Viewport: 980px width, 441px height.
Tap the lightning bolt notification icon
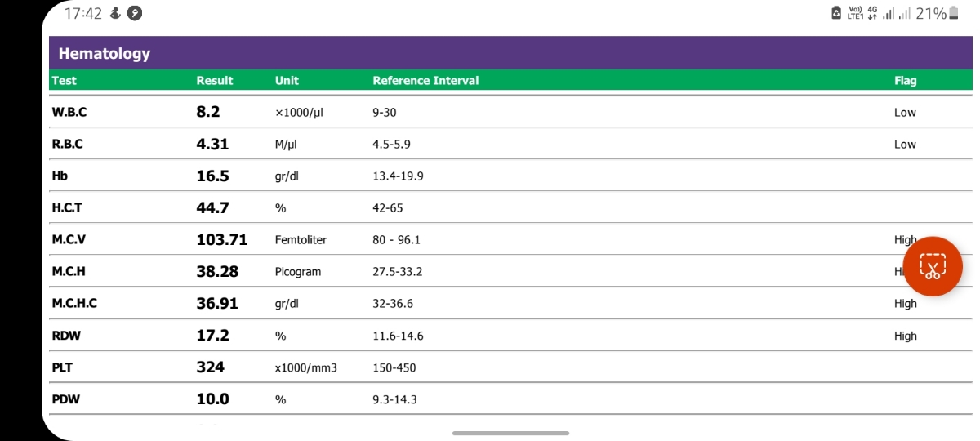click(136, 13)
